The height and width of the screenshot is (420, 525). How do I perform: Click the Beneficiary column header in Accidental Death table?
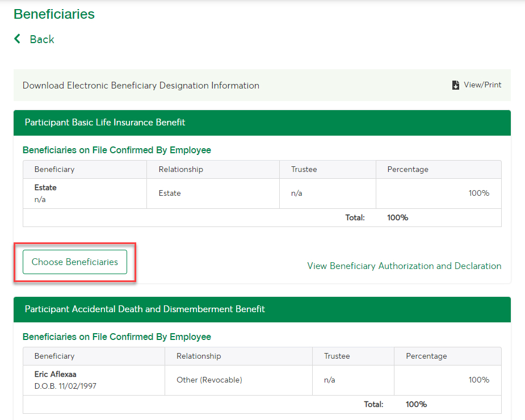(x=54, y=356)
